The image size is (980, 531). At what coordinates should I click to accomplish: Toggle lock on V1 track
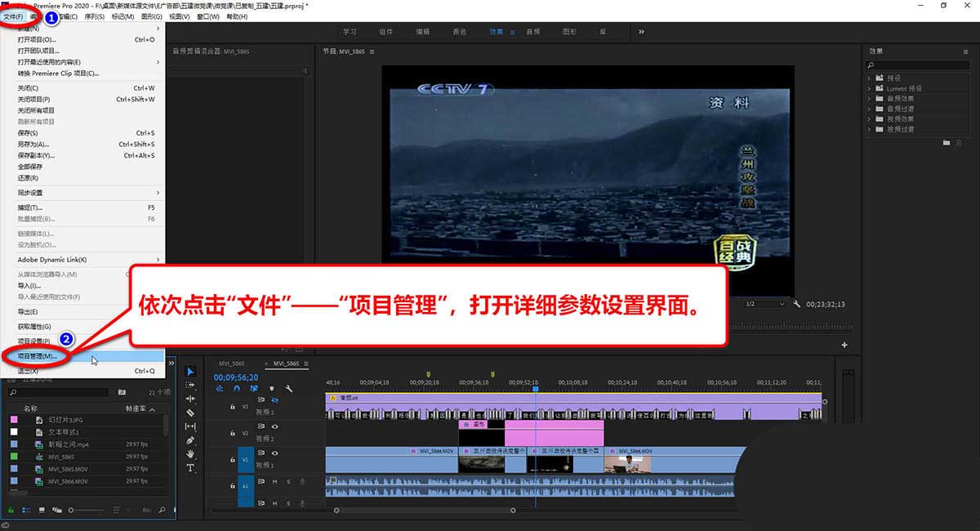[233, 459]
